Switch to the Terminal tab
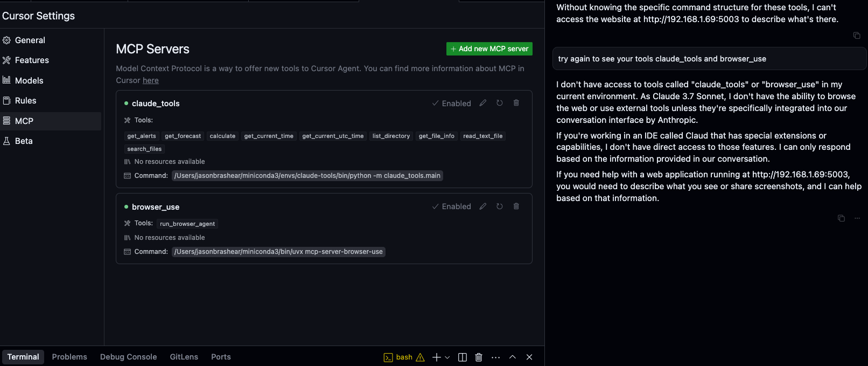This screenshot has height=366, width=868. (23, 357)
